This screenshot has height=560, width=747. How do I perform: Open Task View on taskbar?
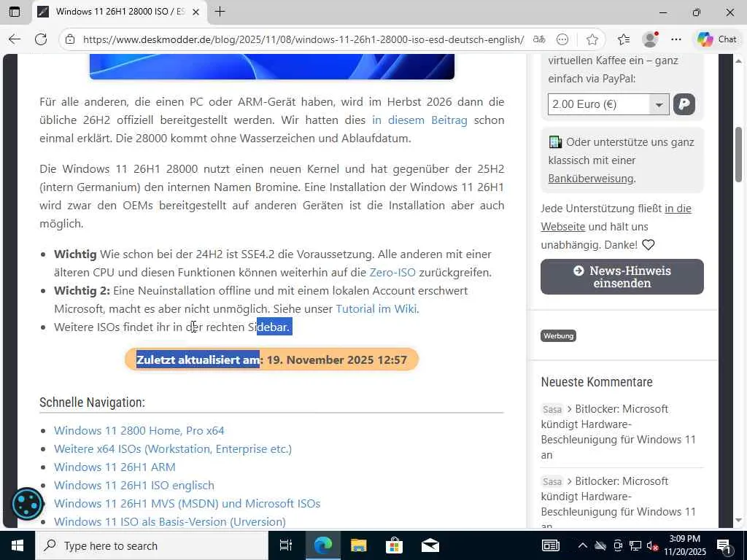pos(286,545)
